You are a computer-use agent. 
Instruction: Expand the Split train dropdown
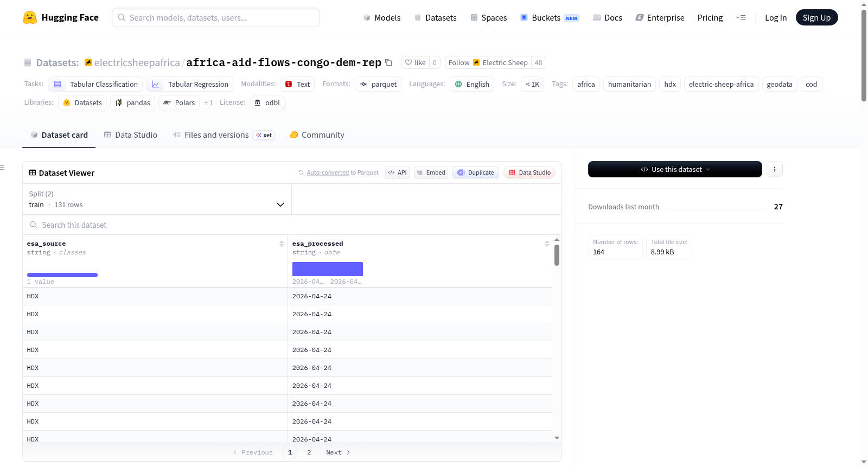point(157,199)
